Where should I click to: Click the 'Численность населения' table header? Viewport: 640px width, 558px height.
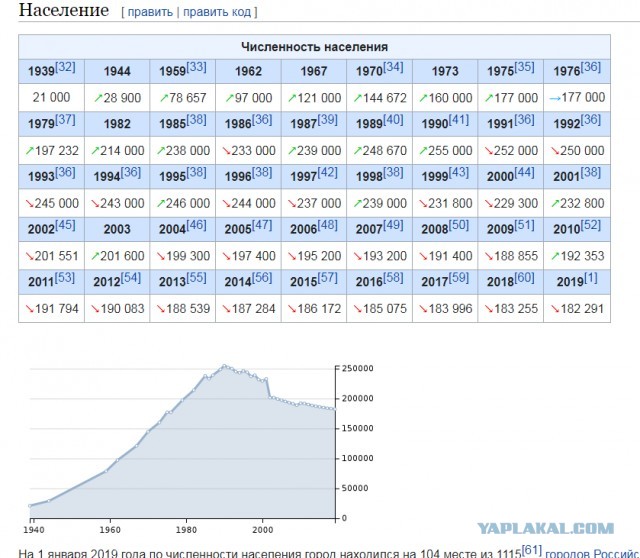[314, 47]
